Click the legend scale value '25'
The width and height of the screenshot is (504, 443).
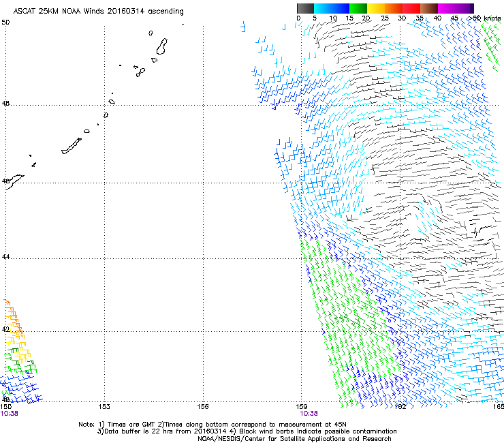pos(385,18)
